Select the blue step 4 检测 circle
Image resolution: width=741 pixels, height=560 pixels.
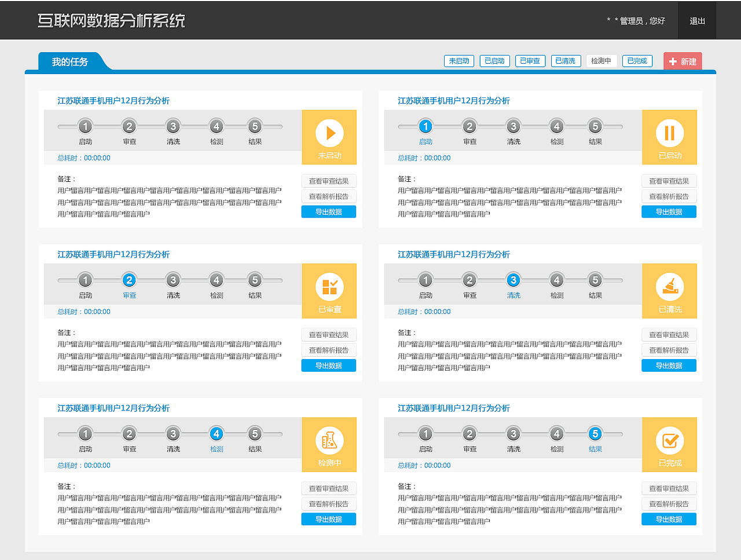tap(217, 434)
